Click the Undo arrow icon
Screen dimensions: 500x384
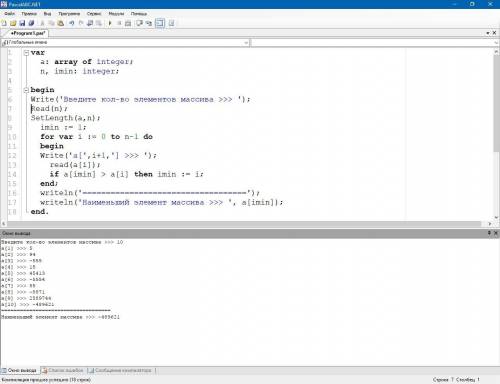(x=72, y=23)
